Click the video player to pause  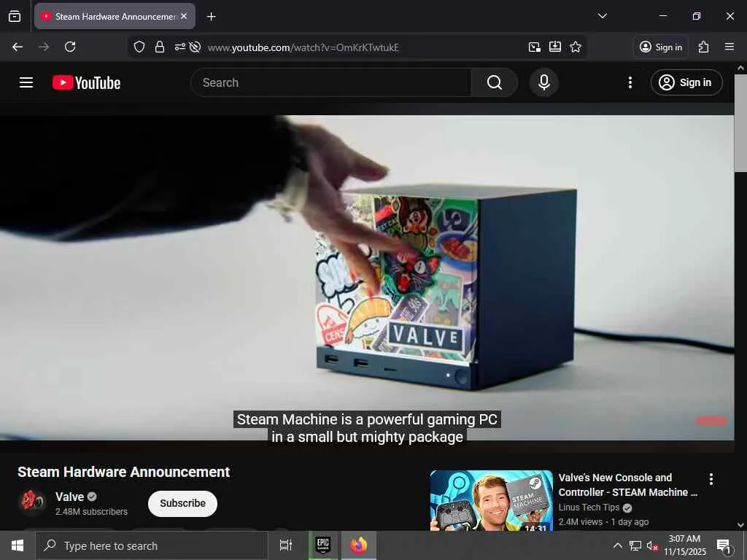click(367, 278)
